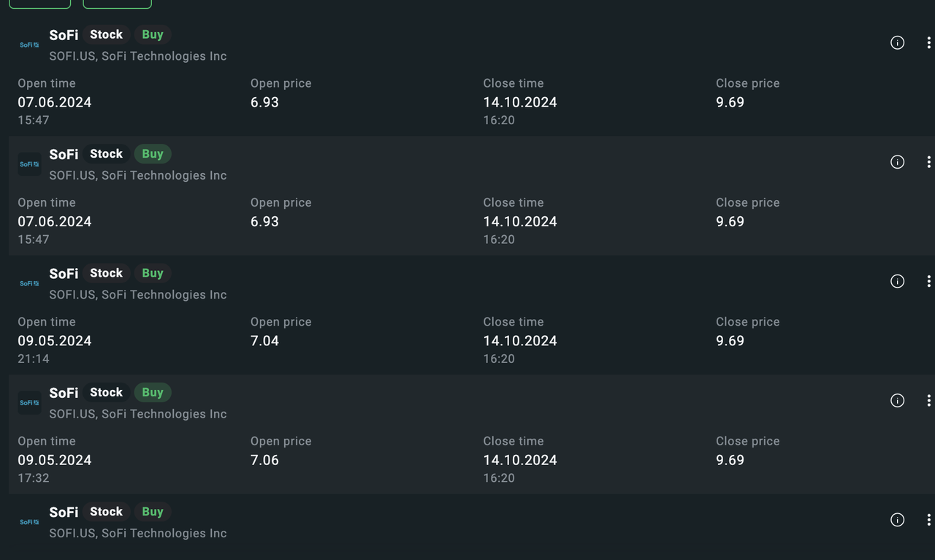Open three-dot menu for the 7.04 trade
The image size is (935, 560).
click(x=928, y=281)
